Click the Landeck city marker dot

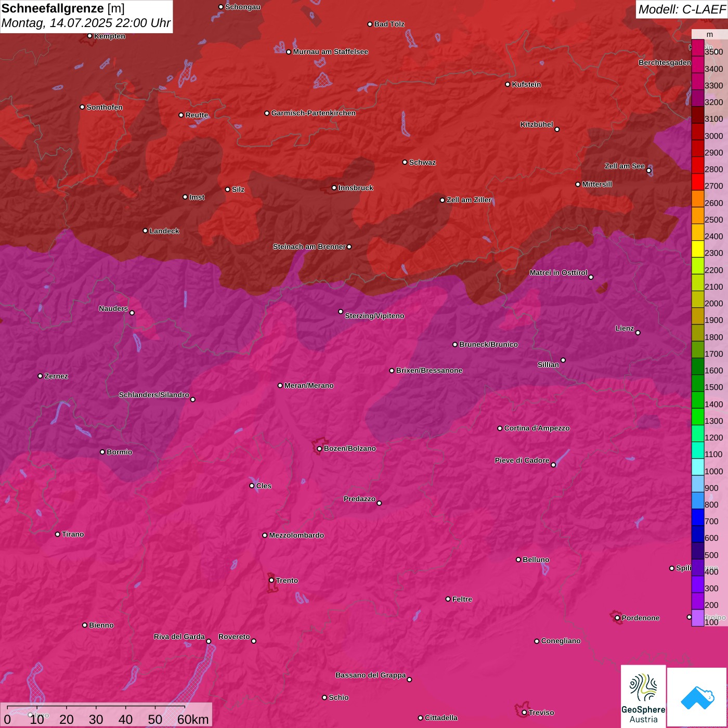click(145, 231)
